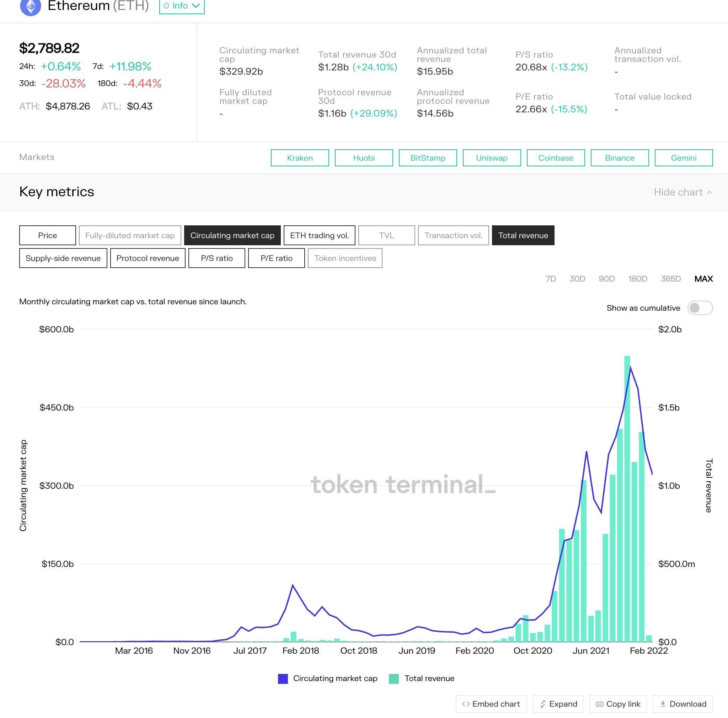Open the Binance market link
The height and width of the screenshot is (718, 728).
[620, 158]
